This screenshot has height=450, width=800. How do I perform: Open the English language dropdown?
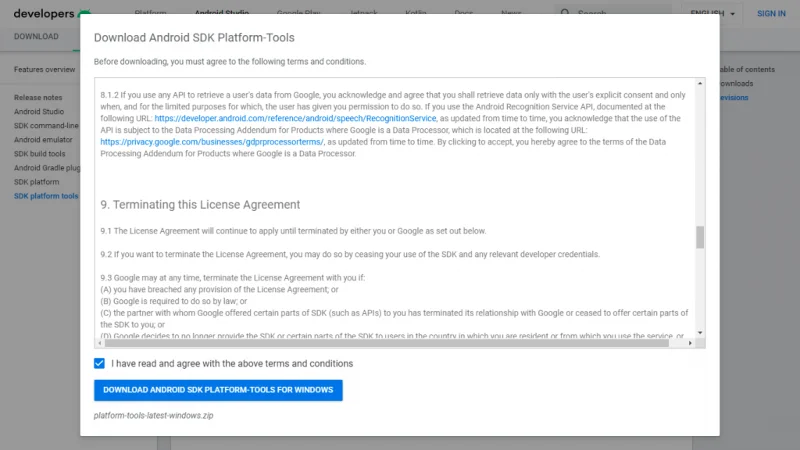[712, 14]
